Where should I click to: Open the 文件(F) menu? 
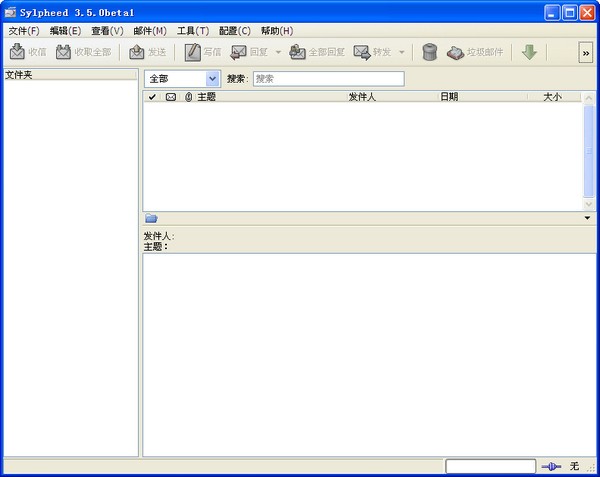click(24, 31)
